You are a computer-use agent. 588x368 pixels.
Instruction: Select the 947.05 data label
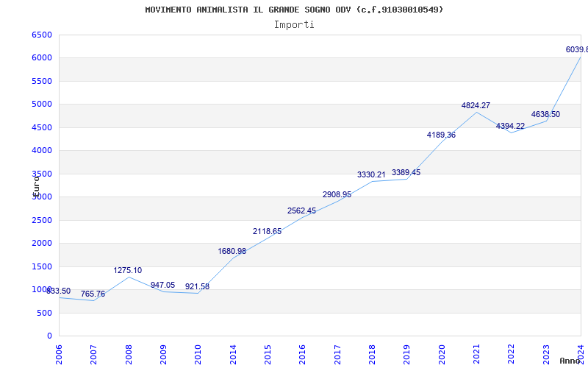(162, 285)
